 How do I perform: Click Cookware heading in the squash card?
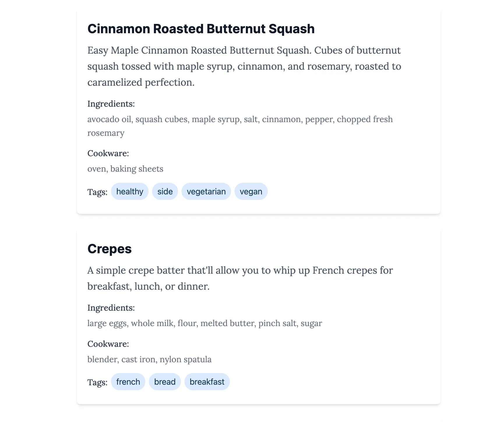click(x=108, y=153)
